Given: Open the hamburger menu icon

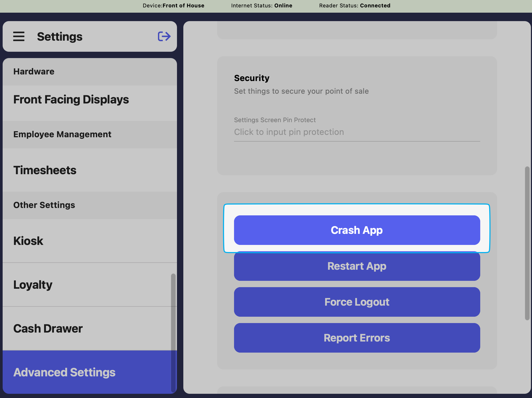Looking at the screenshot, I should (x=19, y=36).
